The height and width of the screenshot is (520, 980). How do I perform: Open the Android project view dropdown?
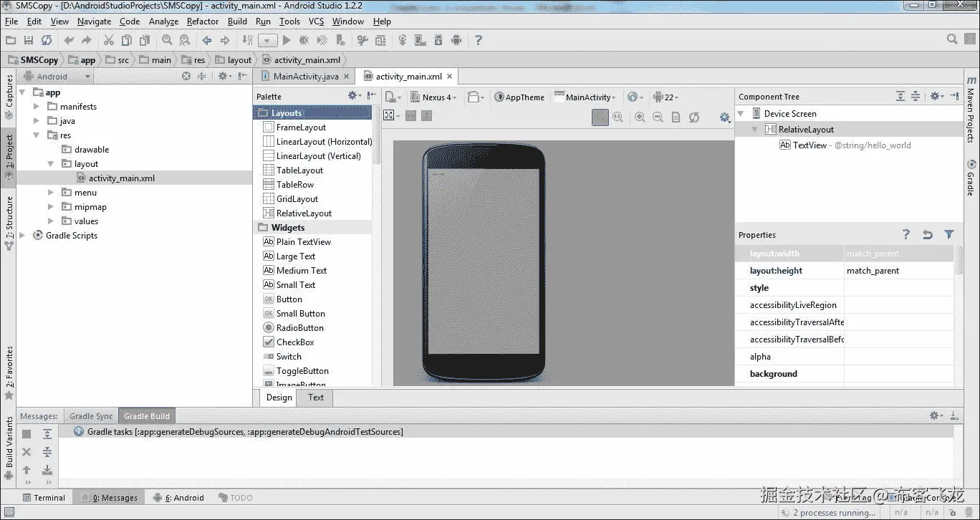pos(57,77)
